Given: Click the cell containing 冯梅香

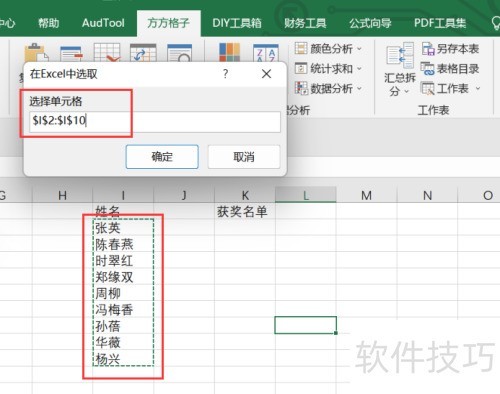Looking at the screenshot, I should 123,309.
